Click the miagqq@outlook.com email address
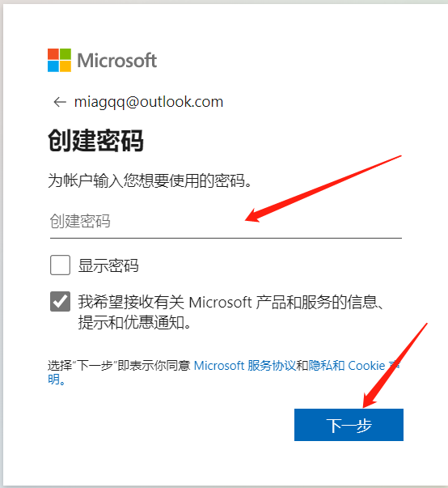The image size is (448, 488). pos(149,102)
